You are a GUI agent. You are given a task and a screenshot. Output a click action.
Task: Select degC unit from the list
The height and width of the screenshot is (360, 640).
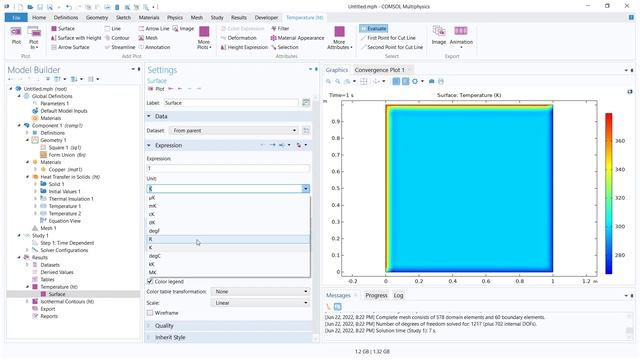(x=229, y=256)
